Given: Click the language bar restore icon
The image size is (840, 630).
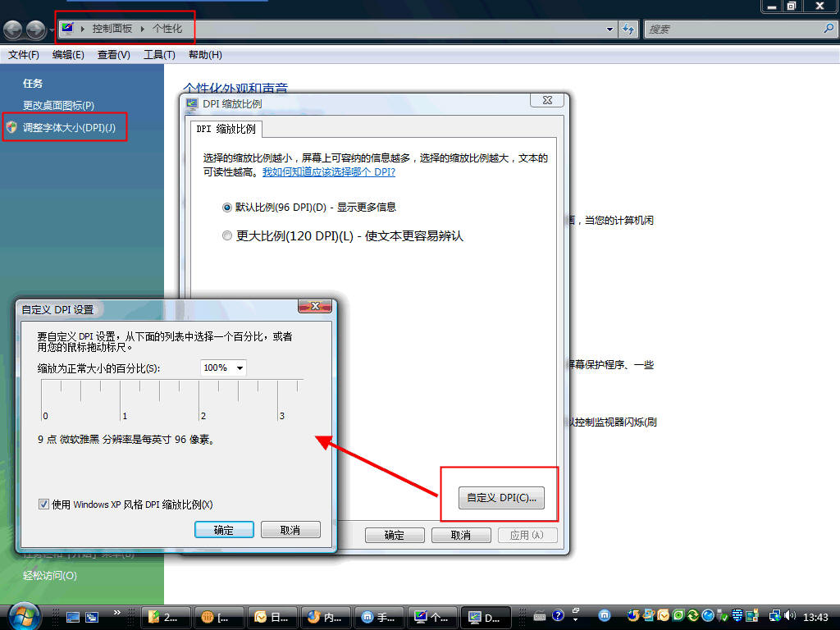Looking at the screenshot, I should [x=576, y=610].
